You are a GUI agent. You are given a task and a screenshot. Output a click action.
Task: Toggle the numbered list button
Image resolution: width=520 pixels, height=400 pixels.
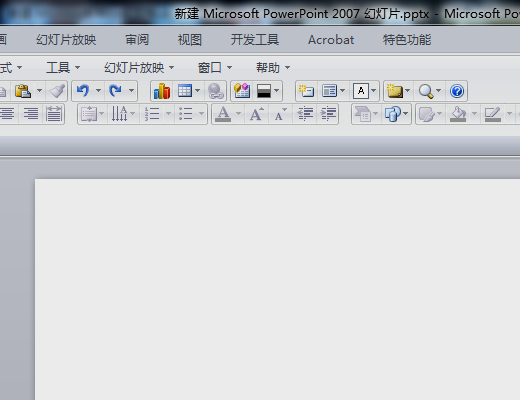point(152,114)
